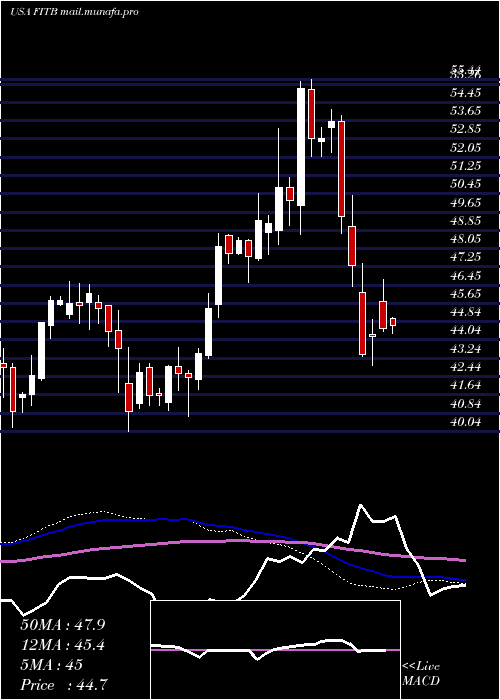Click the 54.45 price axis label
This screenshot has height=700, width=500.
pyautogui.click(x=465, y=93)
